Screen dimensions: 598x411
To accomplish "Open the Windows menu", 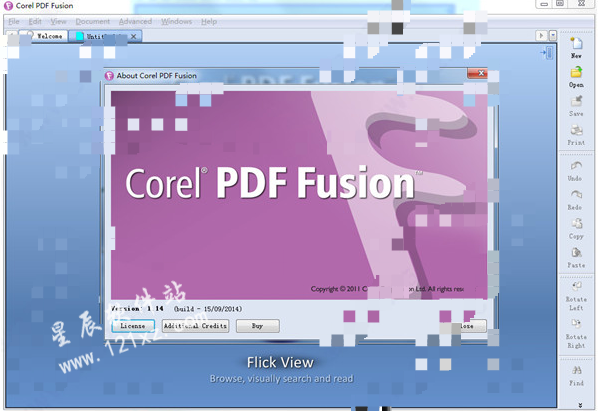I will tap(176, 21).
